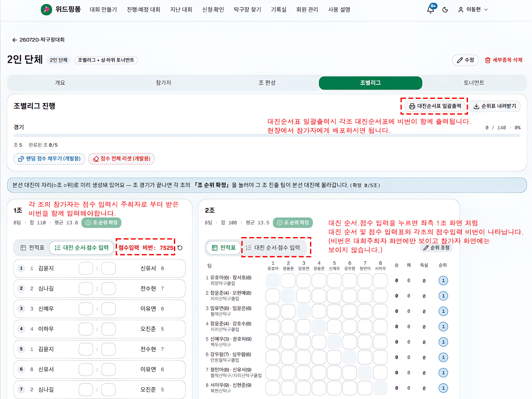Click 순위 조정 in 2조
This screenshot has width=532, height=399.
coord(436,248)
